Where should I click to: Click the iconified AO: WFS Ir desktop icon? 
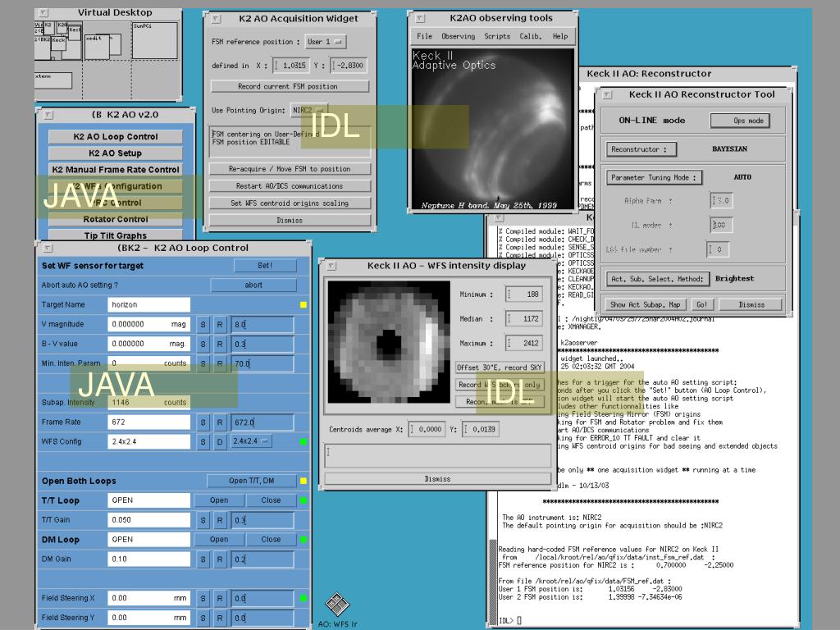tap(337, 605)
